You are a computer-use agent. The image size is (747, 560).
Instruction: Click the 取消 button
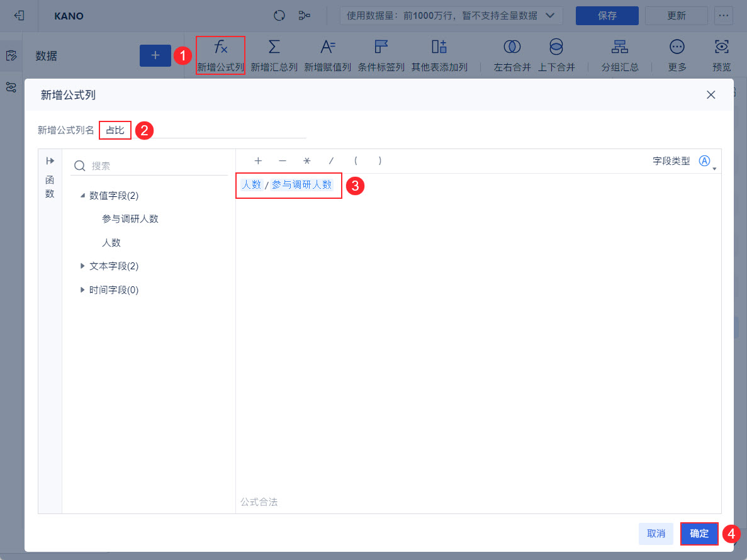click(656, 534)
